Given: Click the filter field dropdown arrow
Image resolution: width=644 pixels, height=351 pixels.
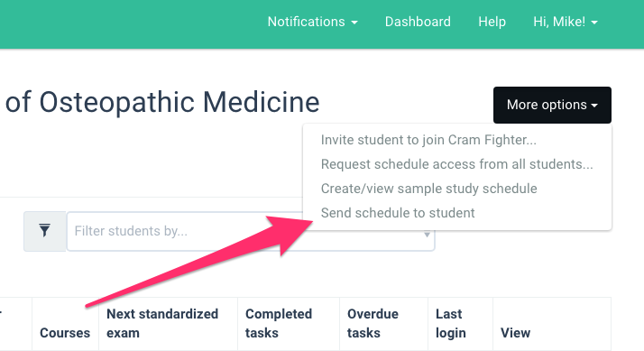Looking at the screenshot, I should (427, 235).
